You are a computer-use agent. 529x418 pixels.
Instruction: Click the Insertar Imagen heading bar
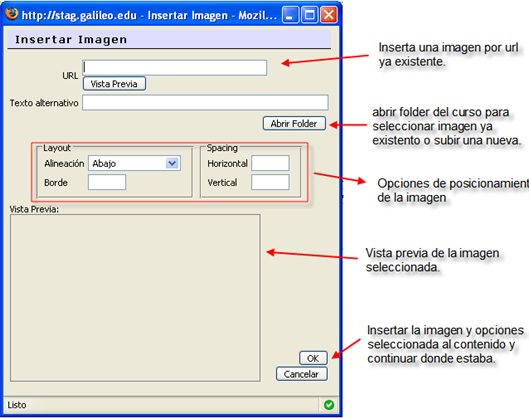point(169,39)
